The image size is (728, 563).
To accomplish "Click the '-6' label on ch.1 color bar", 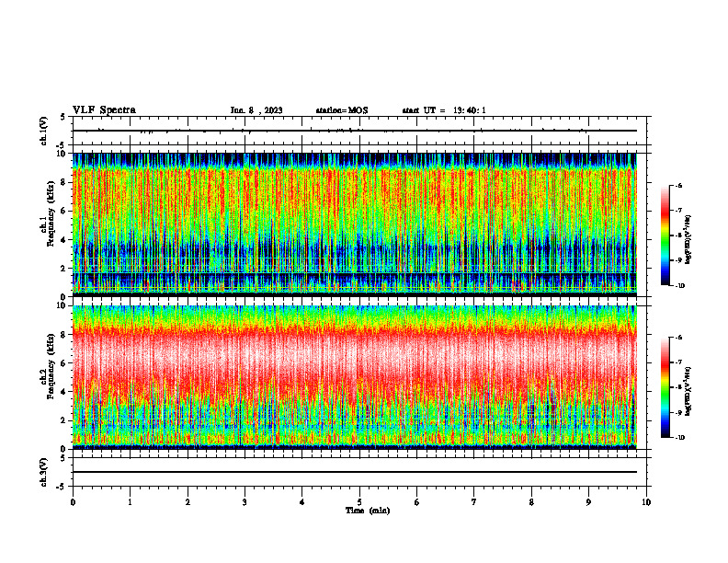I will pyautogui.click(x=679, y=185).
